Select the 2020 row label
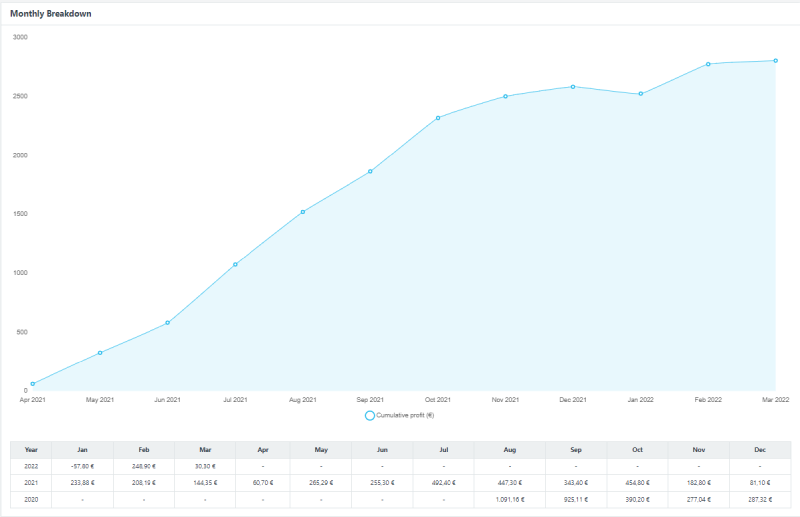The image size is (800, 517). click(31, 498)
